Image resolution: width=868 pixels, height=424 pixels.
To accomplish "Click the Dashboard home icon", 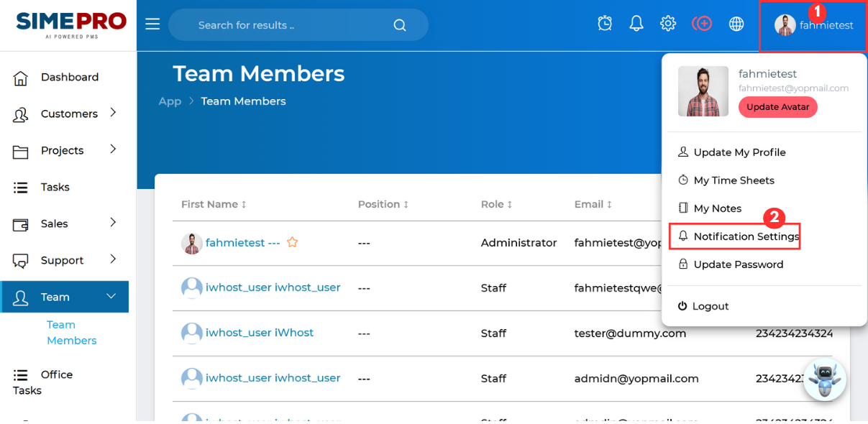I will coord(21,78).
